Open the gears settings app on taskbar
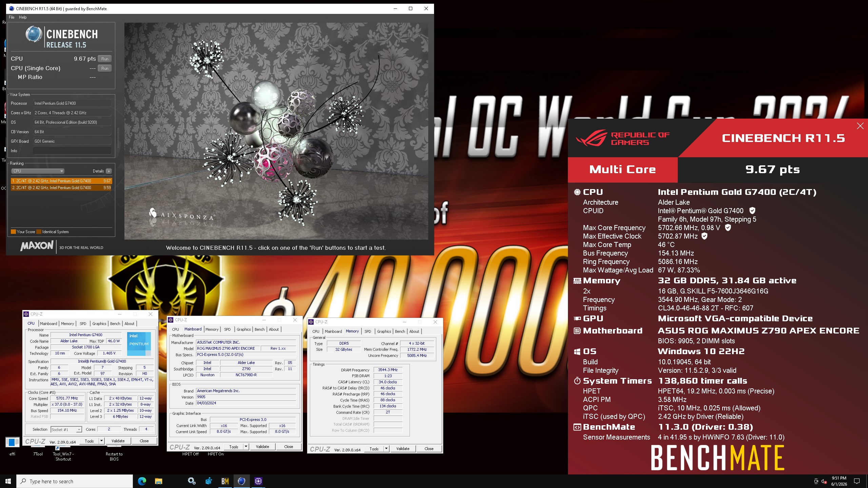 point(192,481)
